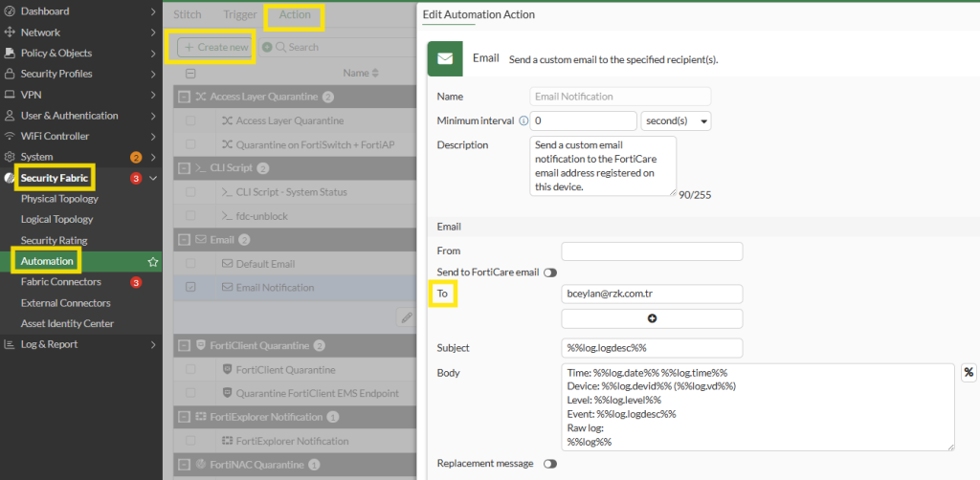Switch to the Action tab
The height and width of the screenshot is (480, 980).
pyautogui.click(x=295, y=14)
